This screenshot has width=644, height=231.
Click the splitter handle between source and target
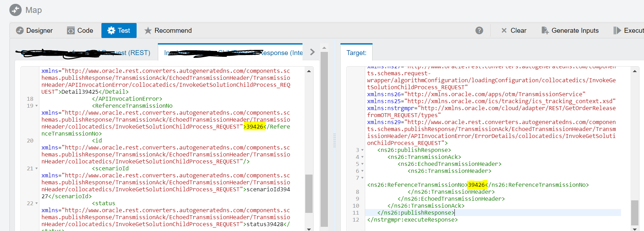coord(335,140)
